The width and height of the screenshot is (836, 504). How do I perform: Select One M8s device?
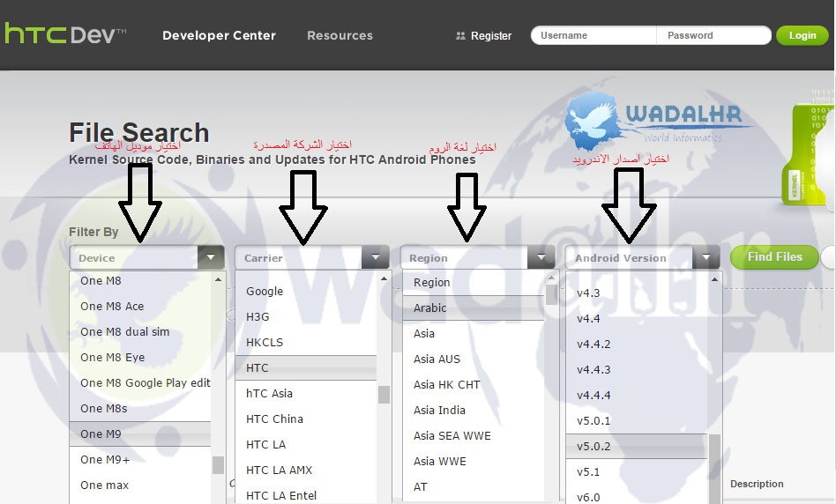[140, 409]
